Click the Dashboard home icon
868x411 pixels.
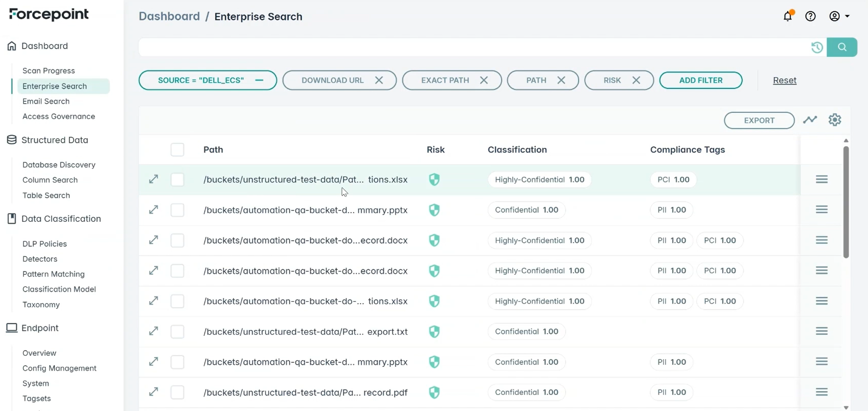11,46
